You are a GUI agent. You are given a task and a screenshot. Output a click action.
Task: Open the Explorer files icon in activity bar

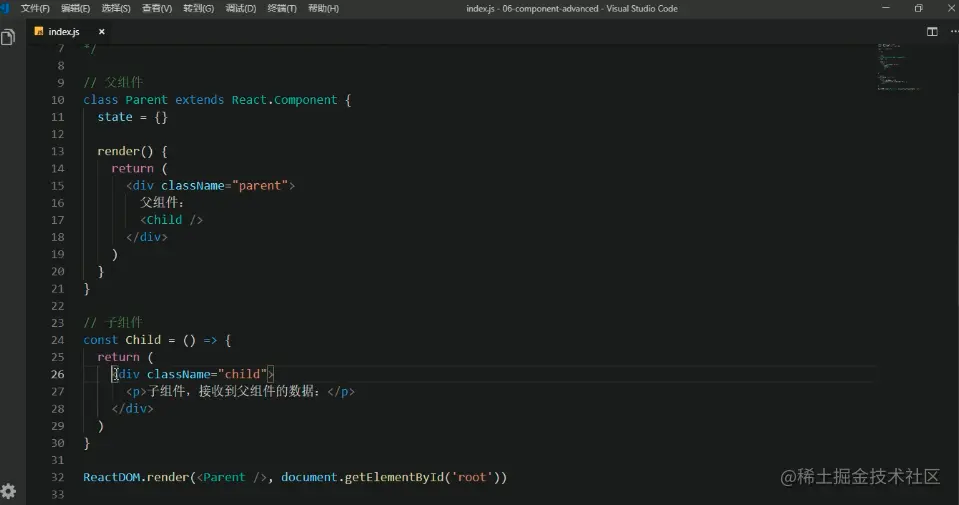pyautogui.click(x=8, y=38)
